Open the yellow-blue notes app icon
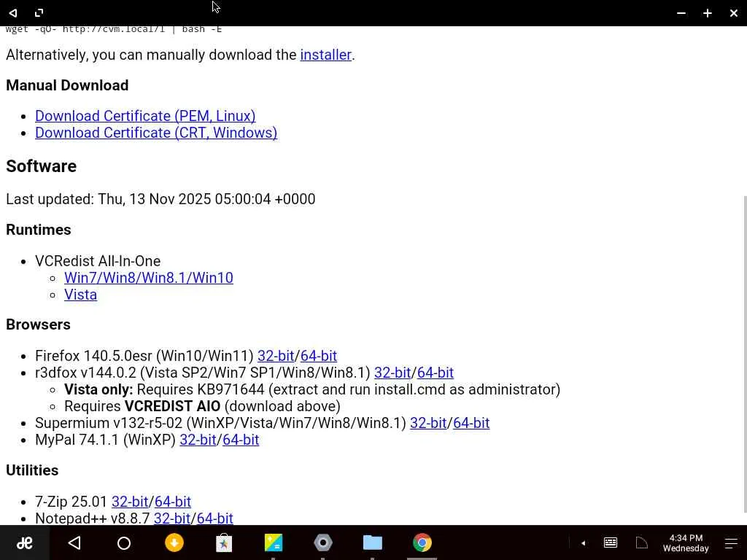The width and height of the screenshot is (747, 560). (274, 542)
